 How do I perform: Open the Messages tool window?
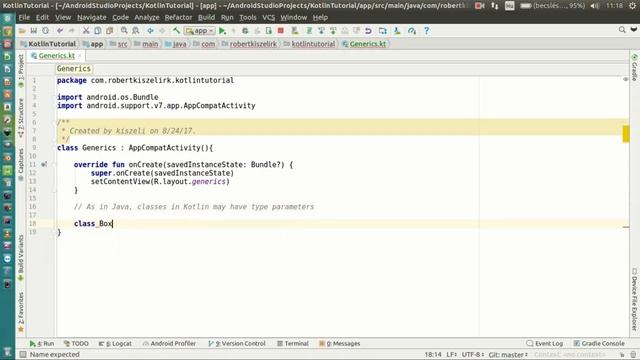point(340,344)
